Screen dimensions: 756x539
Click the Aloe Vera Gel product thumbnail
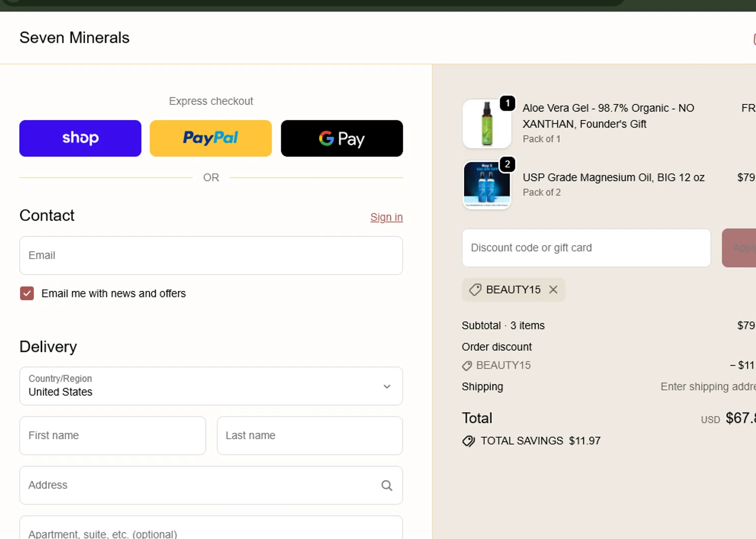[487, 124]
